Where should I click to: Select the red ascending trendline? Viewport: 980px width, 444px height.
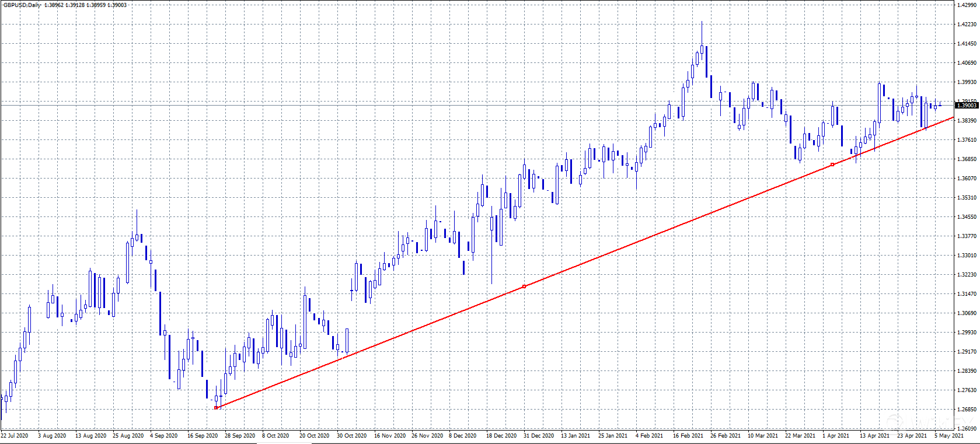click(x=671, y=228)
